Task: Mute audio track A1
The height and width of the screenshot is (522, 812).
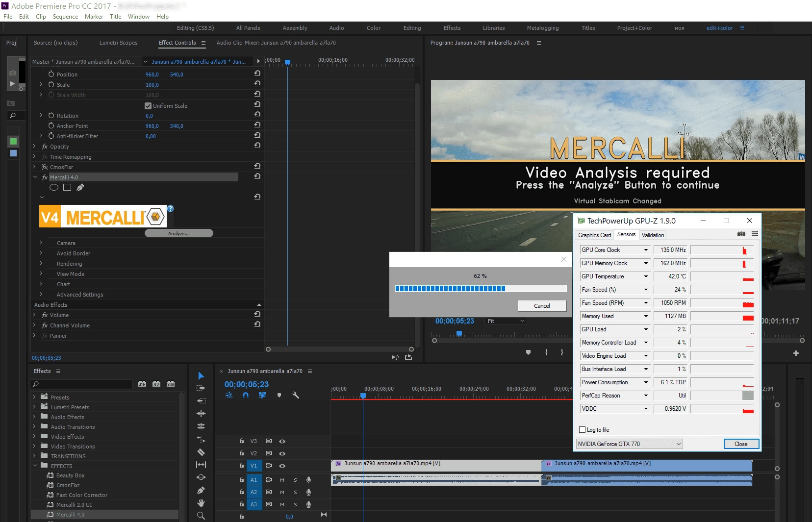Action: click(282, 480)
